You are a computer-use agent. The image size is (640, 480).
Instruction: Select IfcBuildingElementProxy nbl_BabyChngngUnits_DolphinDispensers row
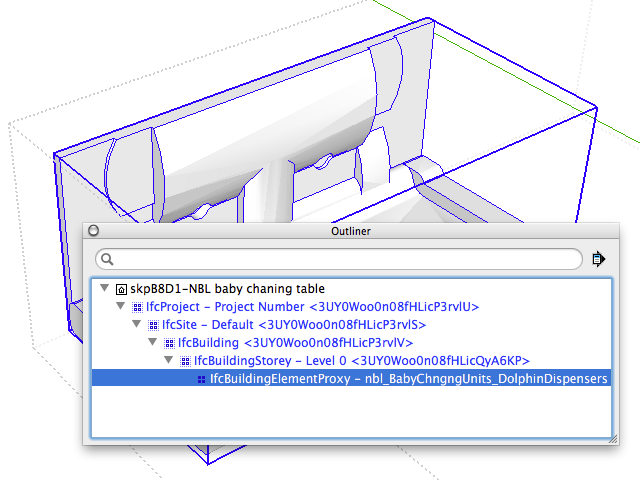tap(351, 378)
